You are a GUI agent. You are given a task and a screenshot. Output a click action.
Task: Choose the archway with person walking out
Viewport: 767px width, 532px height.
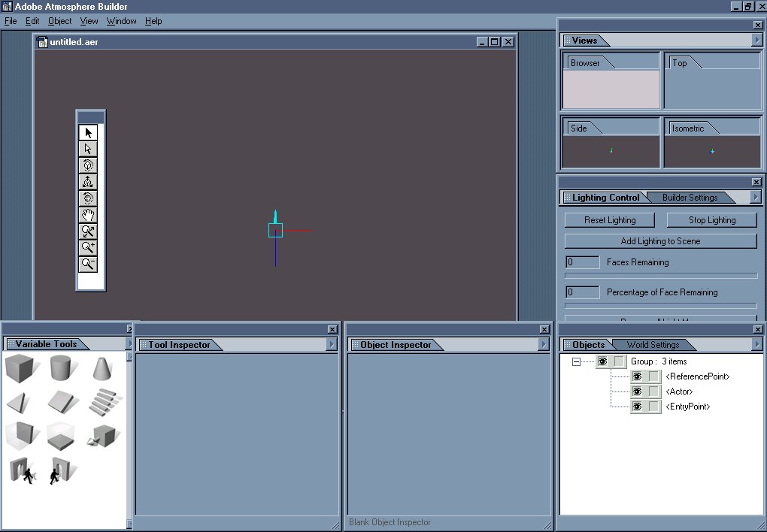(23, 470)
